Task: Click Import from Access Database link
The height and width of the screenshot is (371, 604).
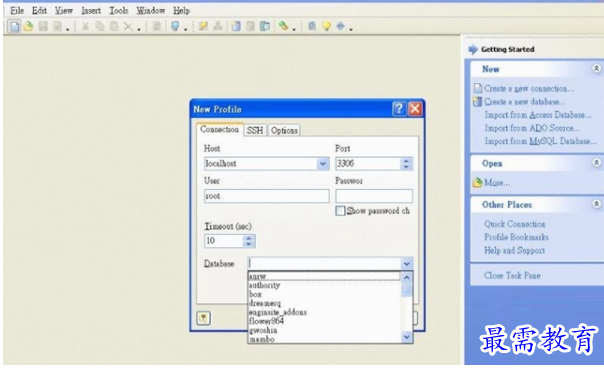Action: [538, 115]
